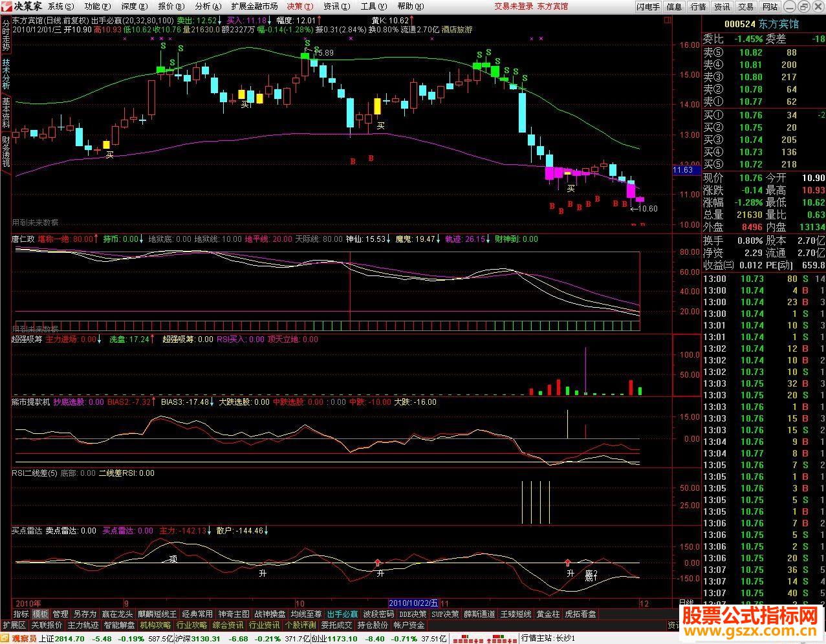This screenshot has width=826, height=644.
Task: Open the 决策 menu
Action: coord(299,6)
